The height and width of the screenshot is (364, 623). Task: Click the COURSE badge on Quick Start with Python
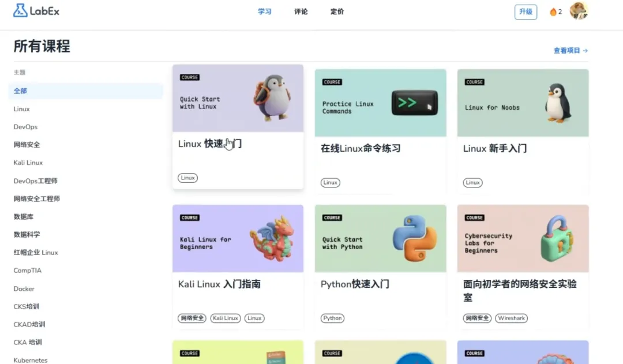[x=332, y=217]
